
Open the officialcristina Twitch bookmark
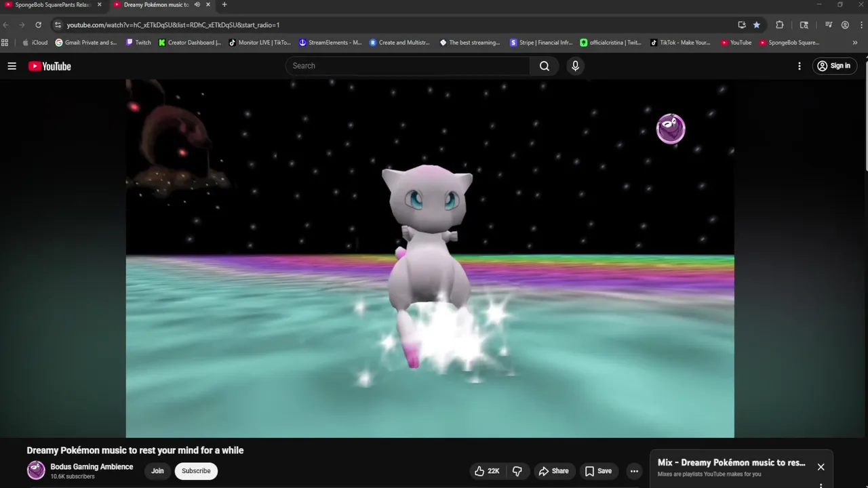(x=611, y=43)
